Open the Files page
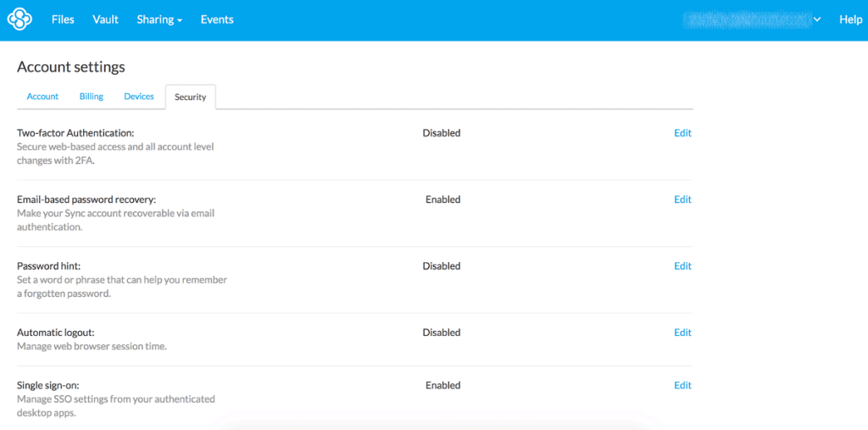 63,20
